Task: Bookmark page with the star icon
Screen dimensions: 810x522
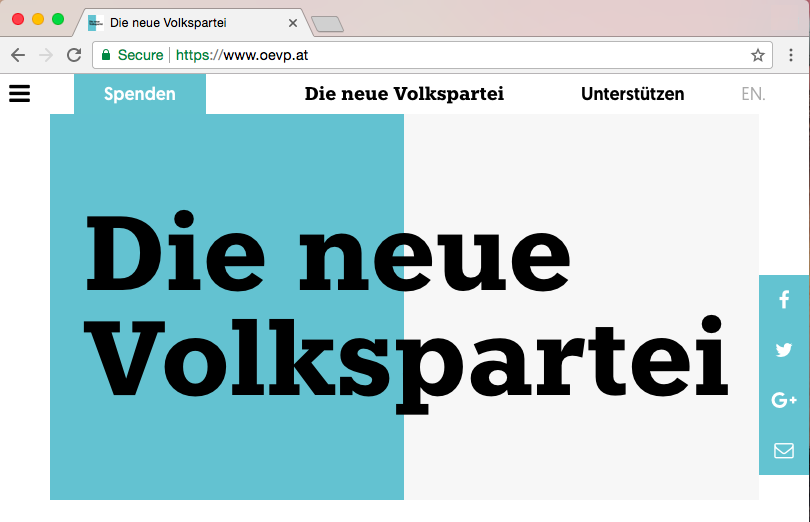Action: click(757, 55)
